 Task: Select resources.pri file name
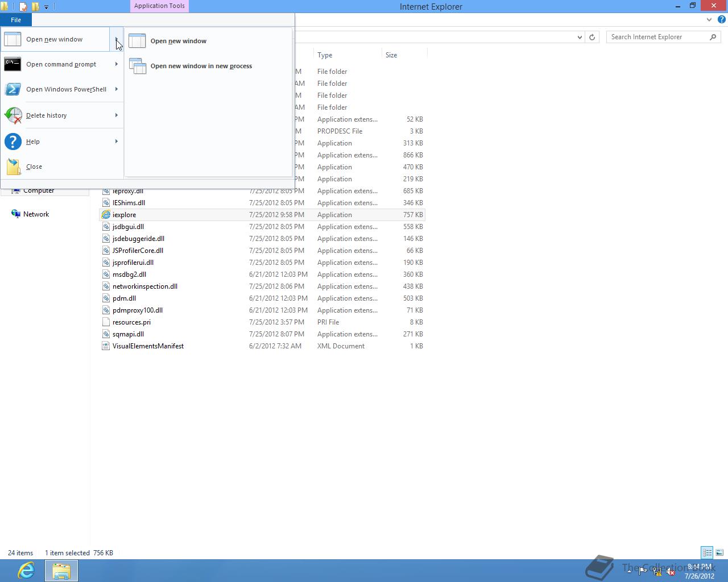point(131,322)
